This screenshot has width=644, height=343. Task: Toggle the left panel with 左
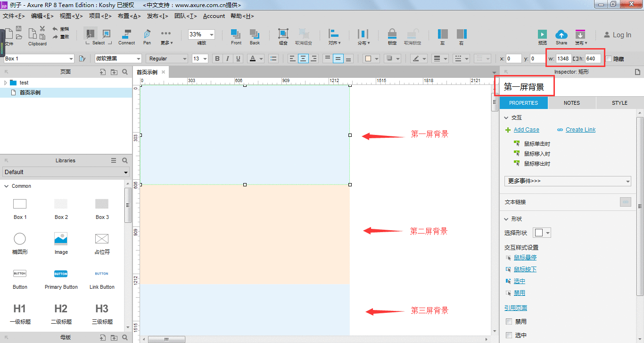pos(443,36)
